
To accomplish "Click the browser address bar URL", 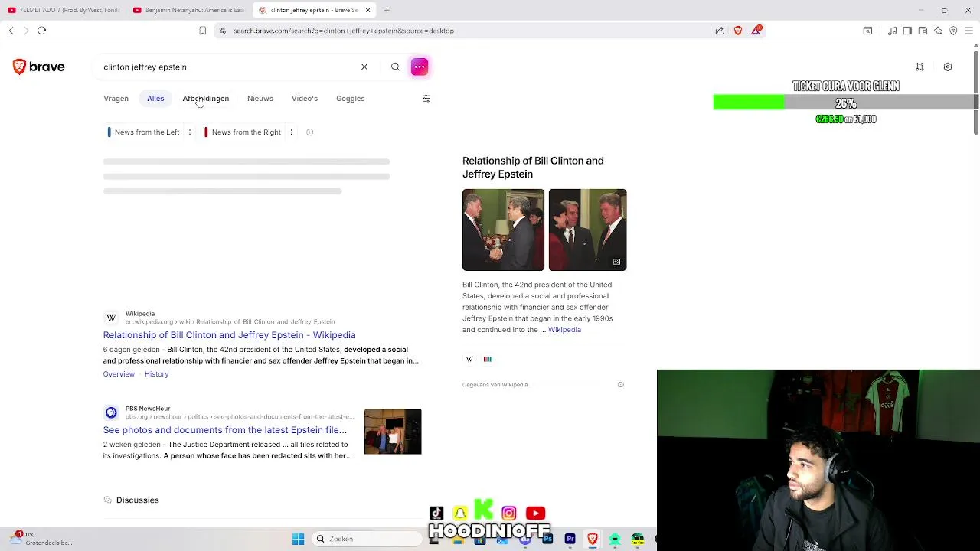I will click(344, 31).
